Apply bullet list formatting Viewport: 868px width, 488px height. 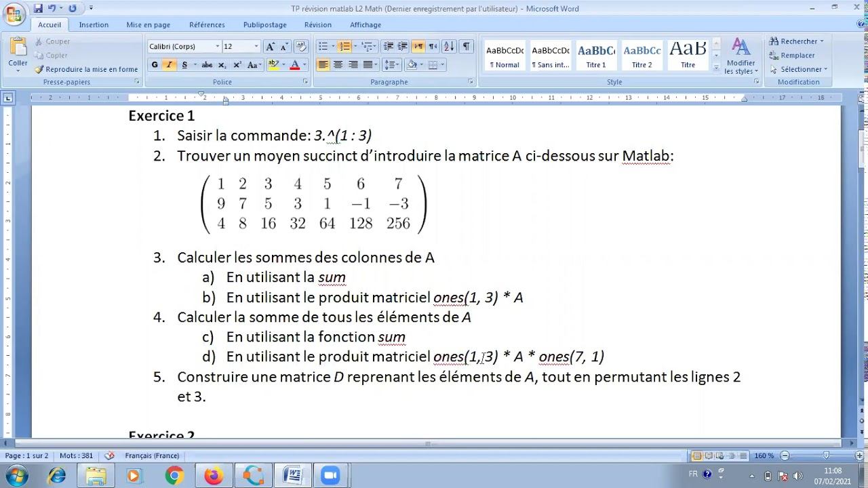[323, 46]
